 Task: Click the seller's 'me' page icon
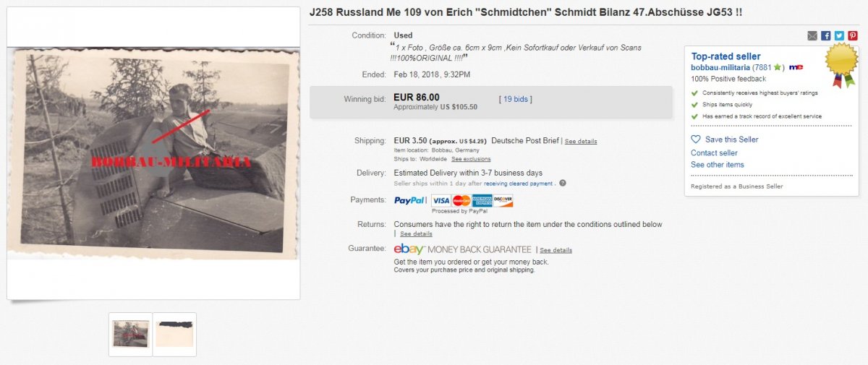coord(796,67)
